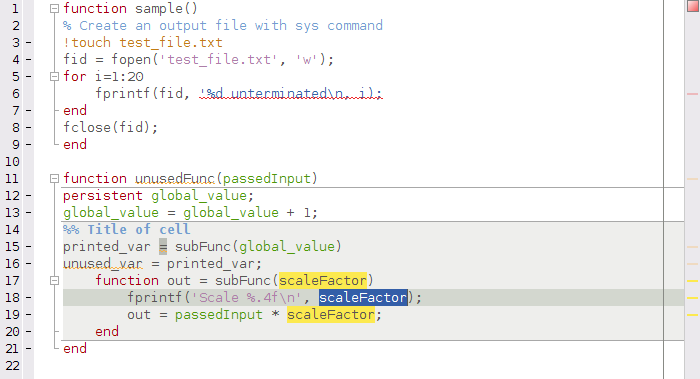
Task: Jump to orange warning marker for line 16
Action: pos(692,264)
